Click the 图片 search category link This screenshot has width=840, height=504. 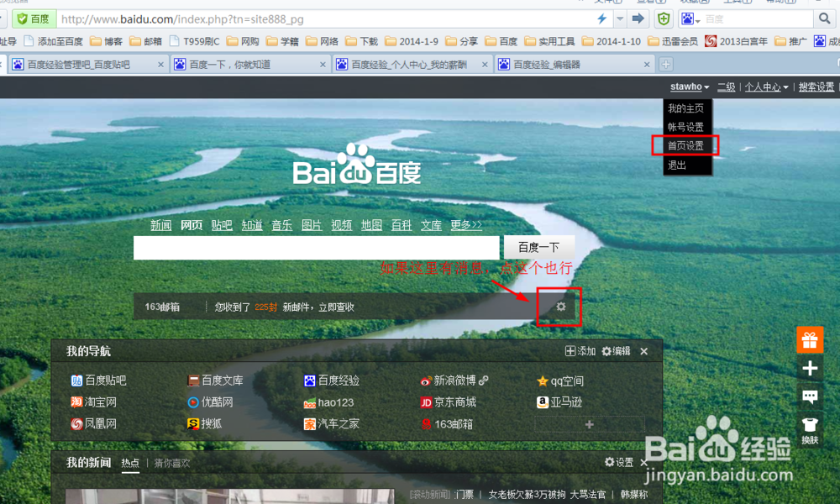pyautogui.click(x=312, y=225)
